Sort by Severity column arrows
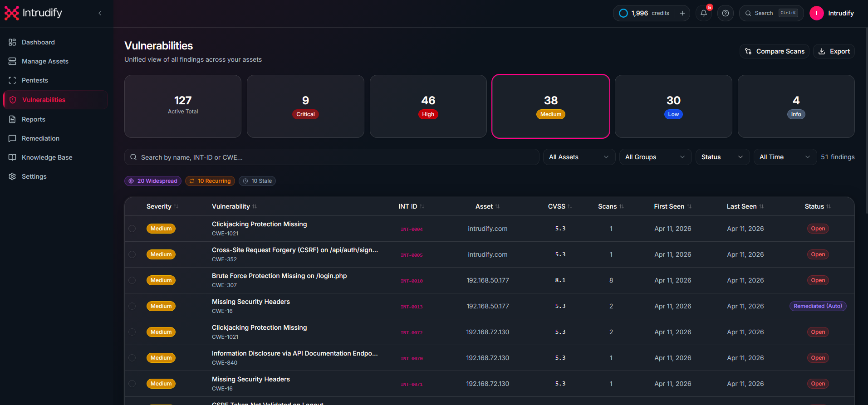 coord(176,206)
